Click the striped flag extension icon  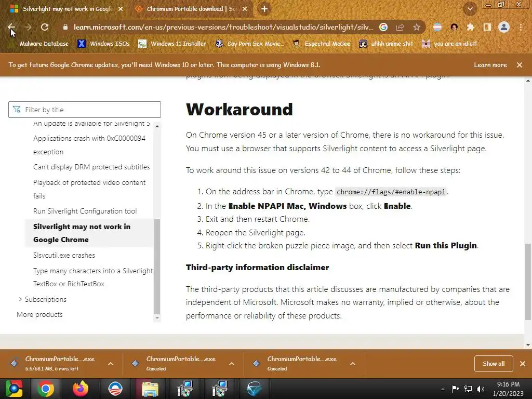pos(437,27)
